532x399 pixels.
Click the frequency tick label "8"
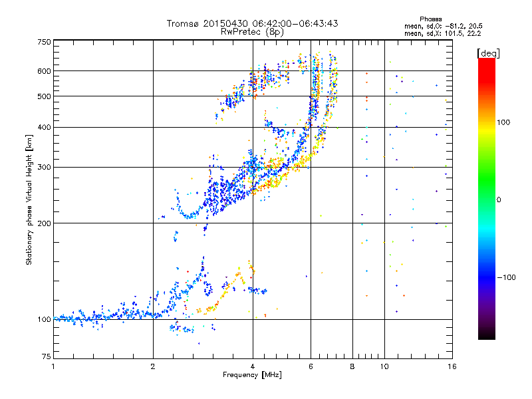click(x=352, y=367)
